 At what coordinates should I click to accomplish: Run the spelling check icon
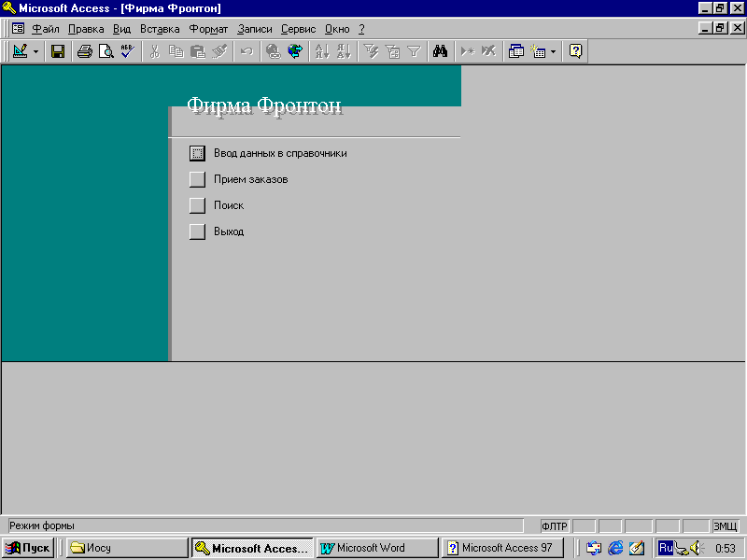coord(127,51)
